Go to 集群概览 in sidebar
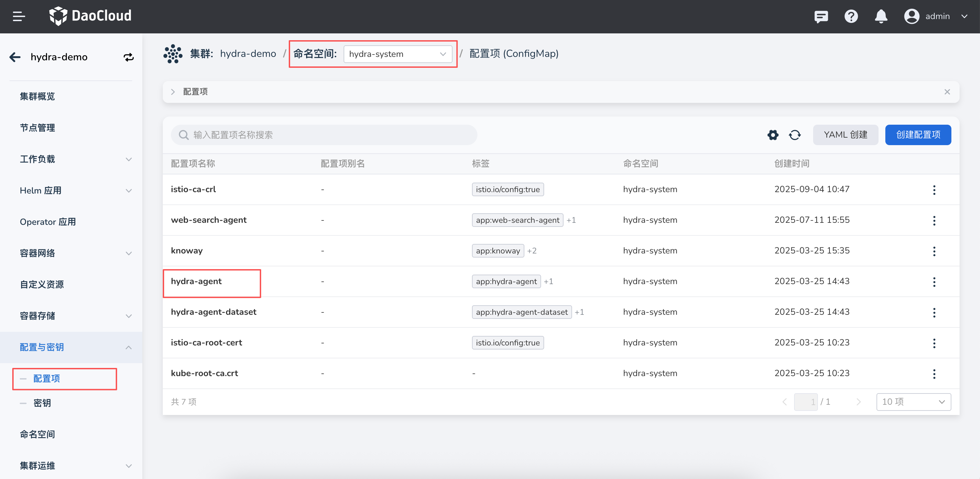Screen dimensions: 980x479 (x=37, y=96)
